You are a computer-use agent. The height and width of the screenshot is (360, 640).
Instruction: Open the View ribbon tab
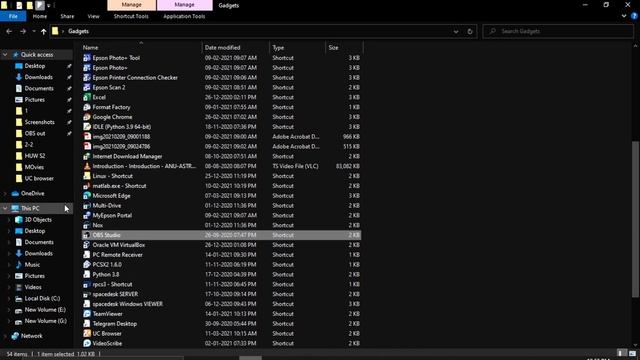[93, 16]
